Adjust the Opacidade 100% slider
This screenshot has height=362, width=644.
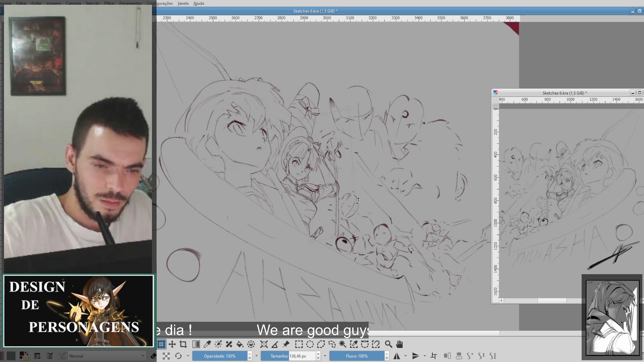[220, 356]
